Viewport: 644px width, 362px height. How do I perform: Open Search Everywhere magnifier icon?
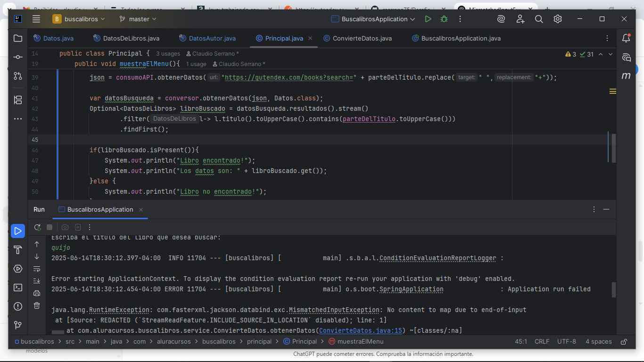click(539, 19)
